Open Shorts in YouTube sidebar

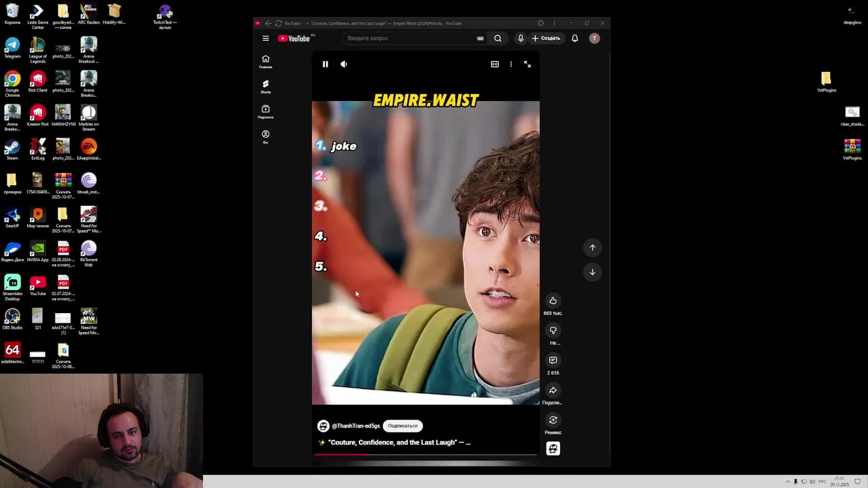pos(266,87)
